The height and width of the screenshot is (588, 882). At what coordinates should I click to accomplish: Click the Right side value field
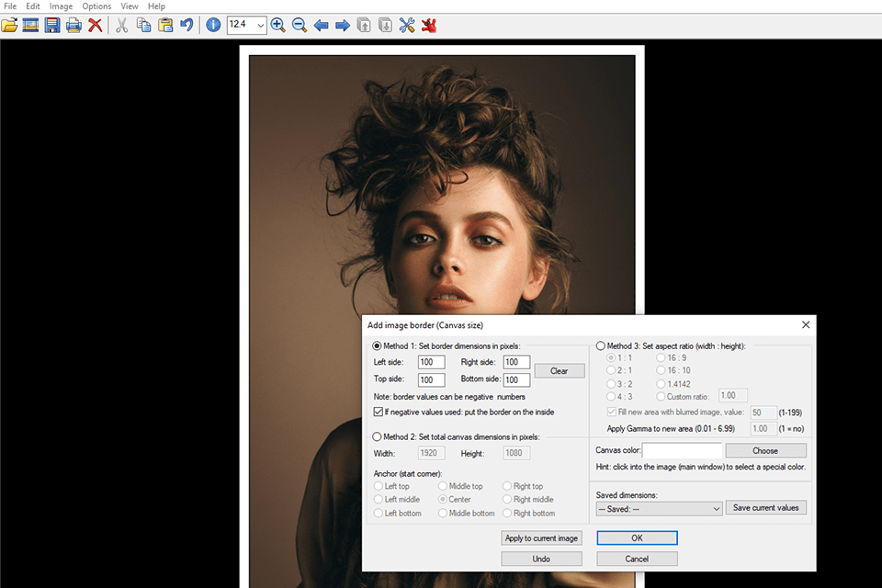pyautogui.click(x=516, y=362)
